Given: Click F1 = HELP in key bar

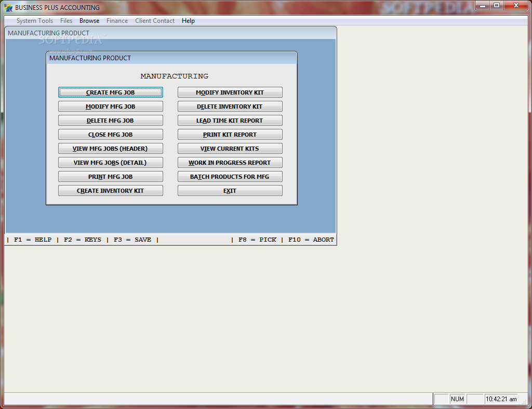Looking at the screenshot, I should pos(33,240).
